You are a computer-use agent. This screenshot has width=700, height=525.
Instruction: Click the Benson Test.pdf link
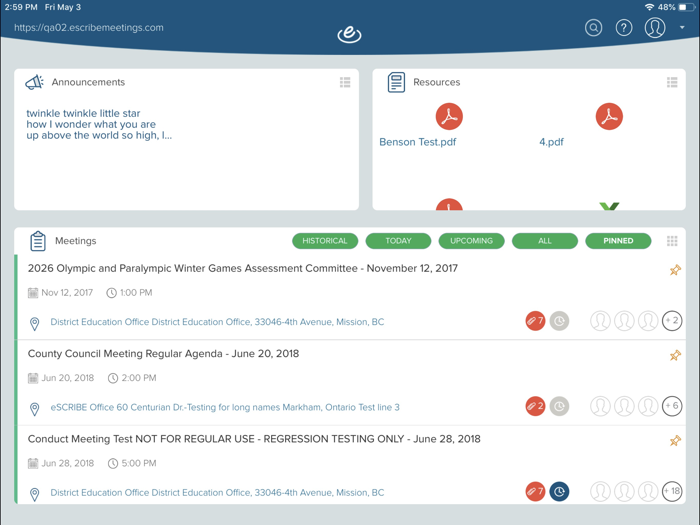pos(417,142)
